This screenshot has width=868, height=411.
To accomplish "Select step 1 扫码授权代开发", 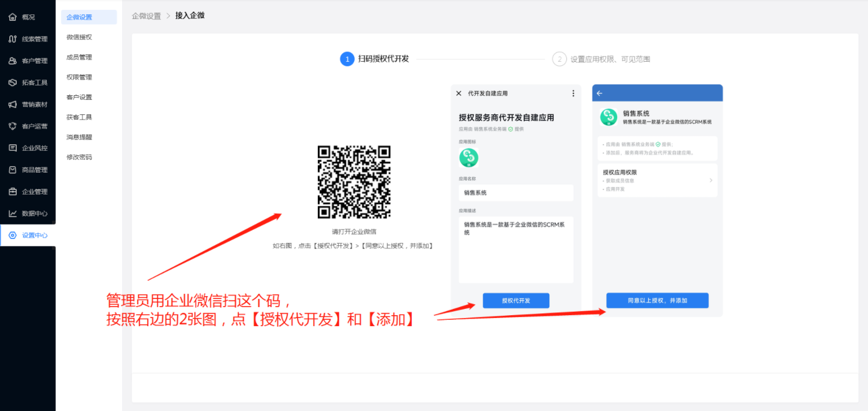I will click(x=375, y=59).
